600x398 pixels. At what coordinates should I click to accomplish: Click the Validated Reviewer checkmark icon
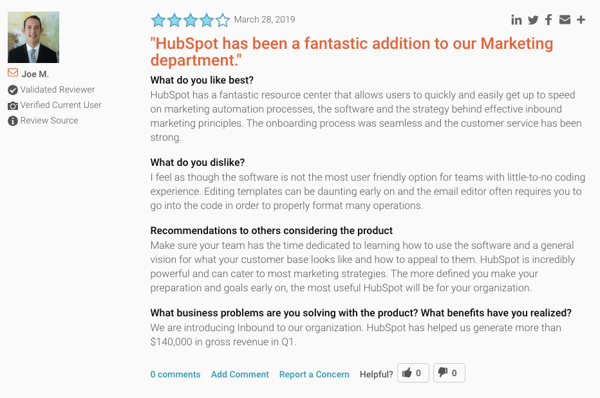coord(13,90)
